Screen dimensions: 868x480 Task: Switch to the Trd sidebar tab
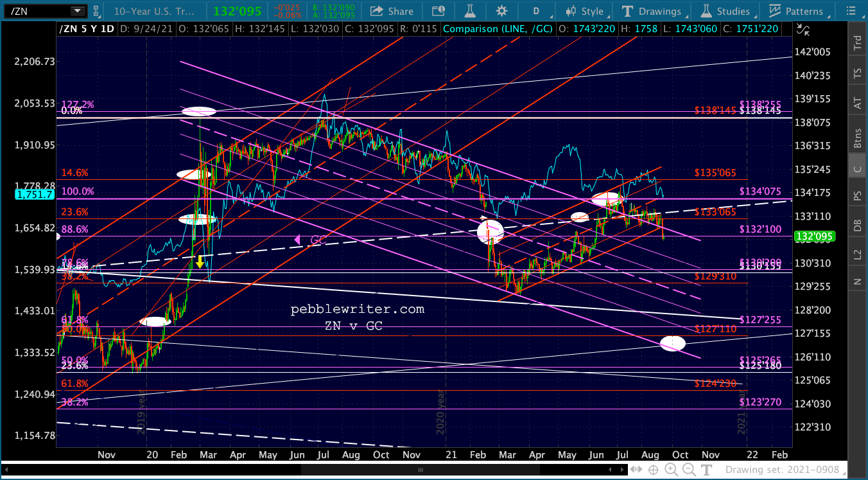pos(858,43)
